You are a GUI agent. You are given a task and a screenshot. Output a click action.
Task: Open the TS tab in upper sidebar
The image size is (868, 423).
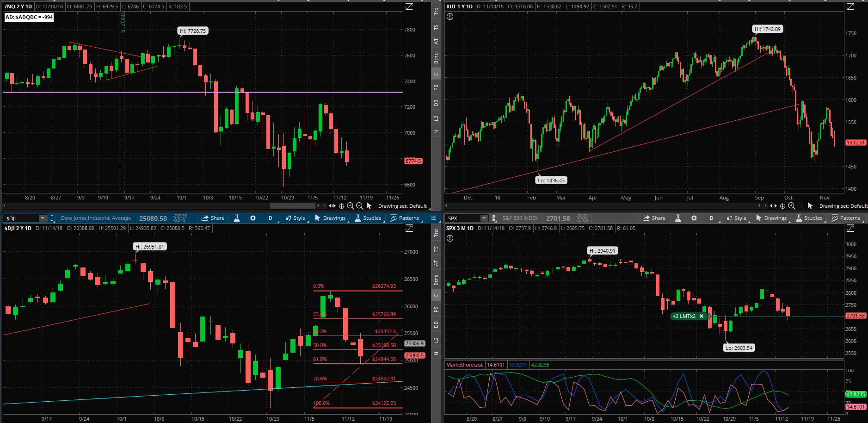coord(436,27)
